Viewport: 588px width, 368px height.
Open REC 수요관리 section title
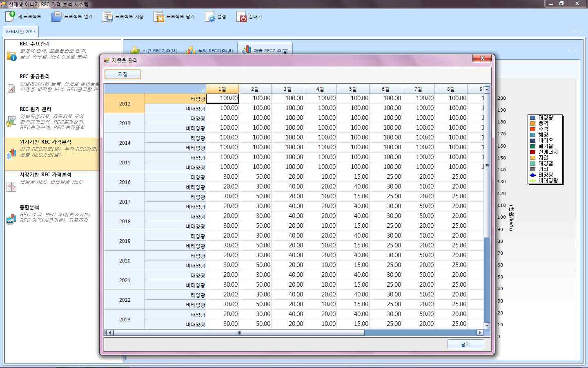tap(34, 44)
